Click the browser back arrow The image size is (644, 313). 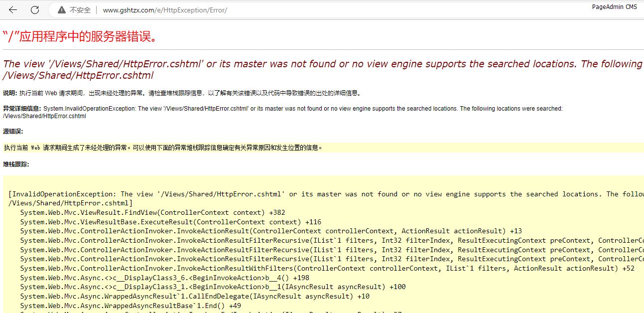[x=13, y=10]
